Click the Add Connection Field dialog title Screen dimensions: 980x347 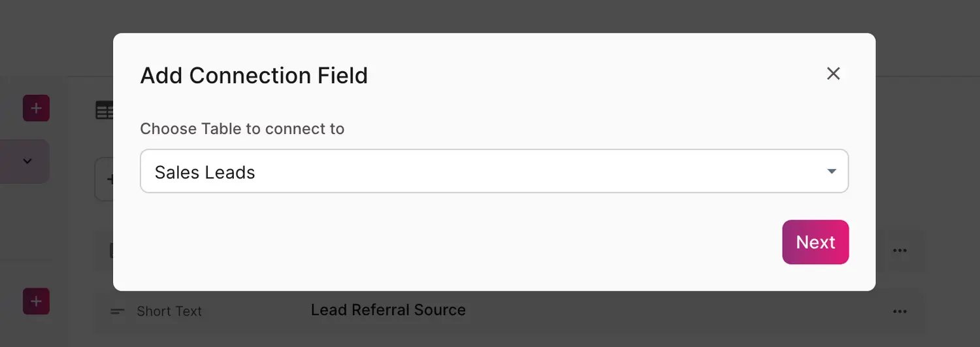[253, 76]
